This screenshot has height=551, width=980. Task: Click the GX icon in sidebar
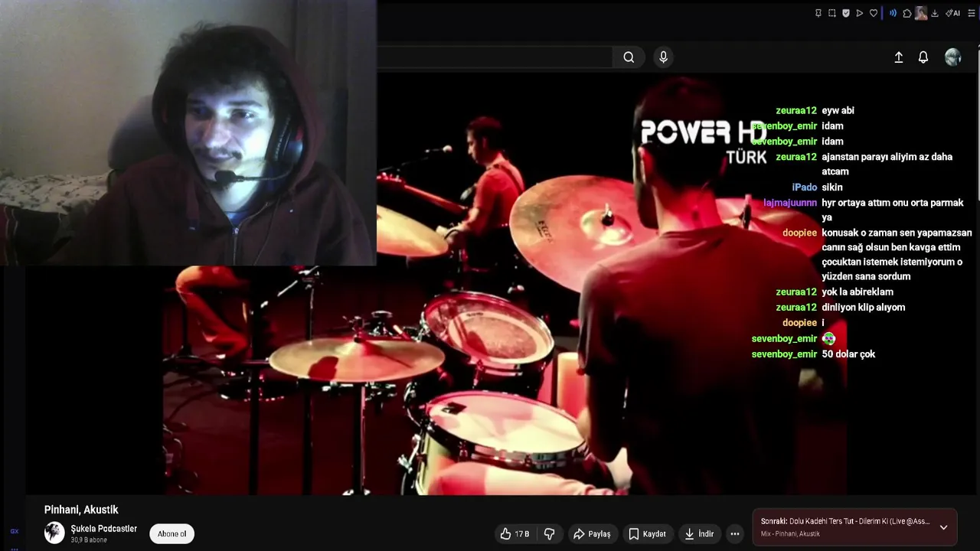[x=14, y=531]
